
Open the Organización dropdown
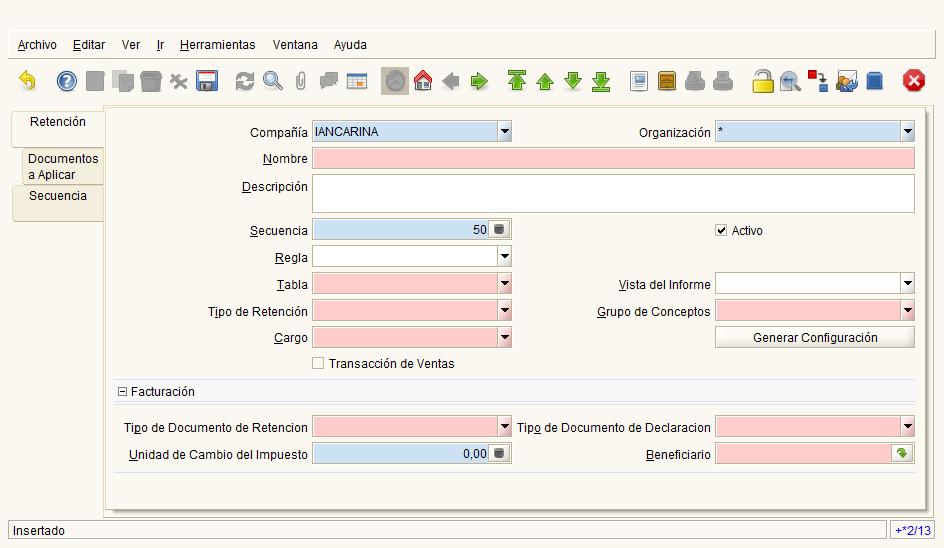coord(908,131)
